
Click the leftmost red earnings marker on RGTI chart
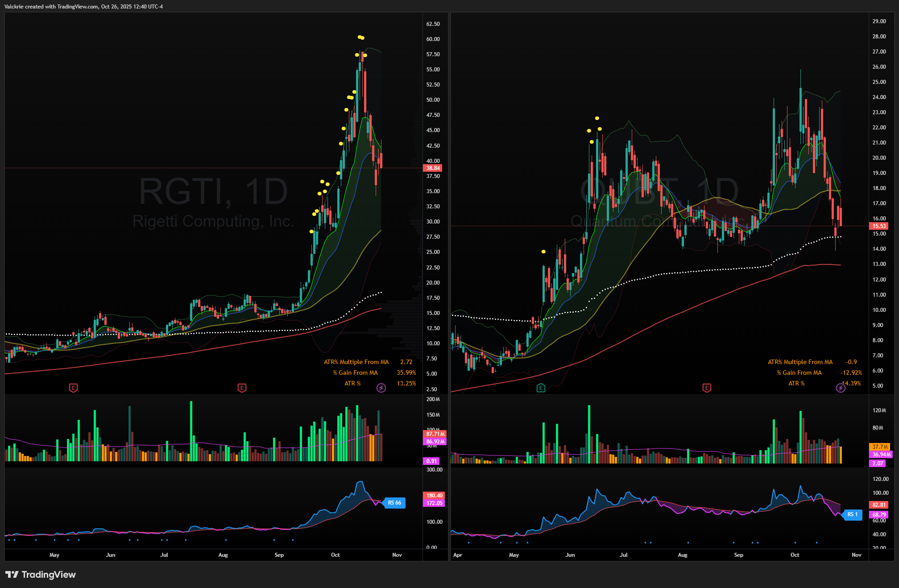pyautogui.click(x=74, y=388)
